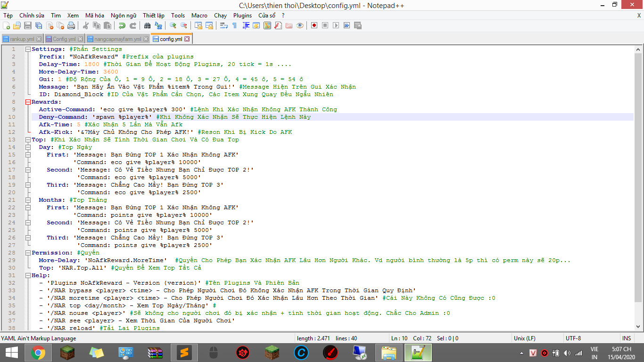644x362 pixels.
Task: Close the config.yml active tab
Action: [x=187, y=39]
